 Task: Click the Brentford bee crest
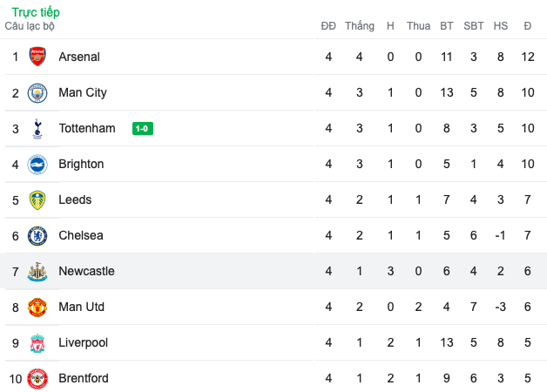pos(37,379)
